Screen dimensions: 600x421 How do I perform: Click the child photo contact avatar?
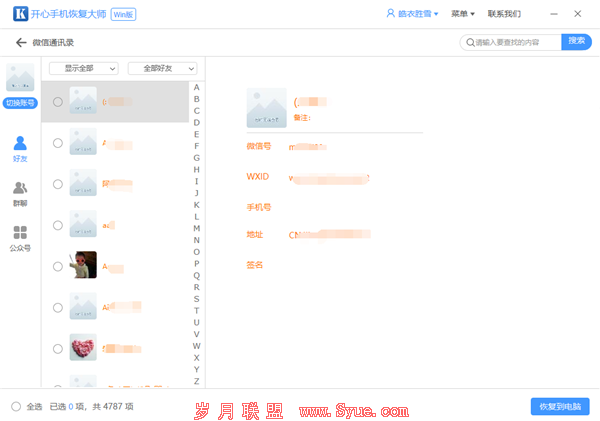pos(83,265)
